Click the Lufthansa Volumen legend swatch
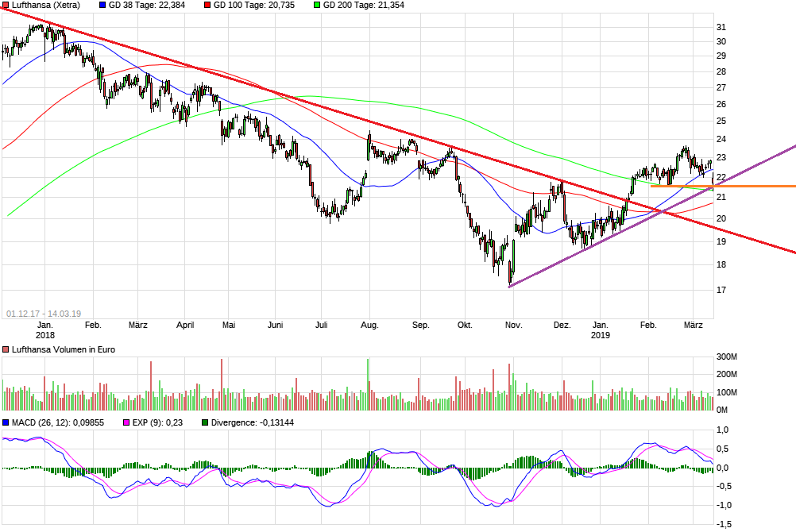This screenshot has width=796, height=532. point(6,349)
